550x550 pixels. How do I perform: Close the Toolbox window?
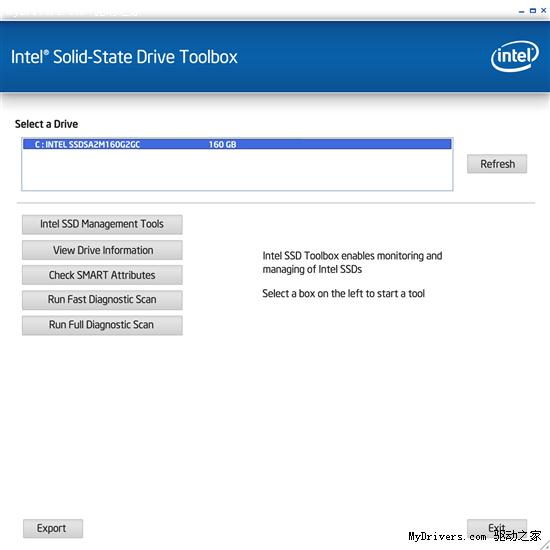[x=543, y=11]
